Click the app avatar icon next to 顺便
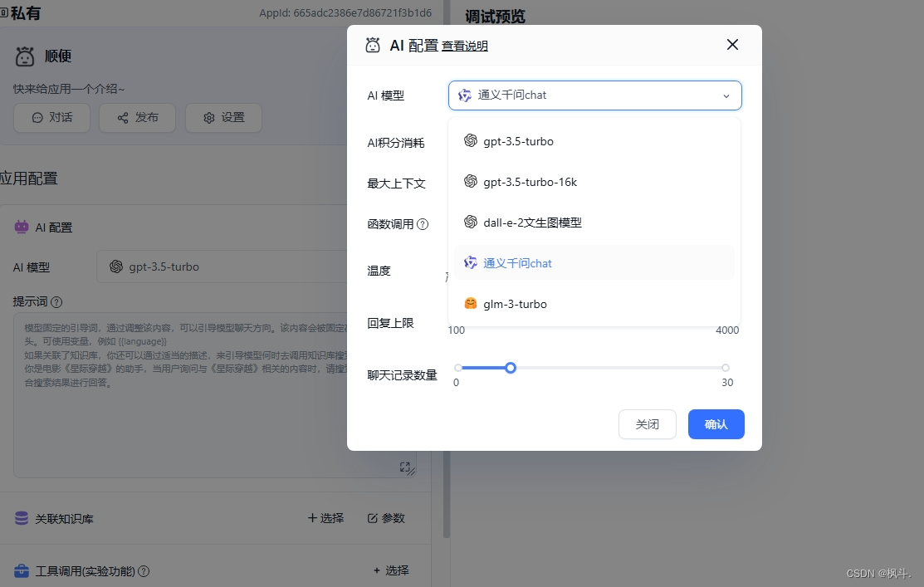This screenshot has width=924, height=587. [25, 56]
